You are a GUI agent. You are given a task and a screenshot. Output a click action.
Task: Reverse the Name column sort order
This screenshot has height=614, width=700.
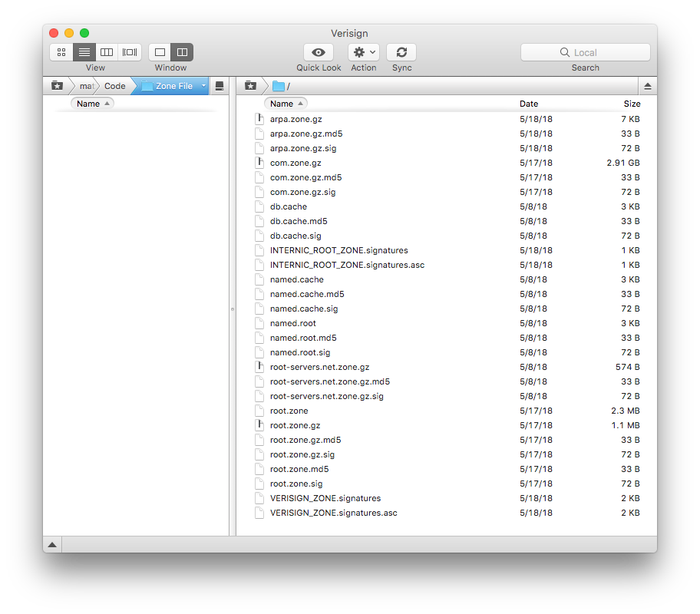(x=285, y=103)
